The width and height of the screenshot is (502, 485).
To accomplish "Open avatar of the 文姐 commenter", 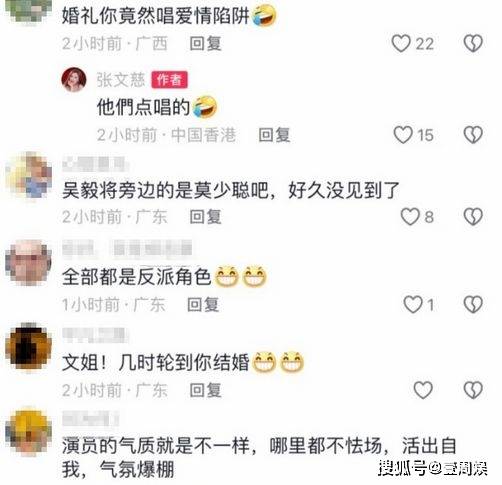I will [x=28, y=346].
